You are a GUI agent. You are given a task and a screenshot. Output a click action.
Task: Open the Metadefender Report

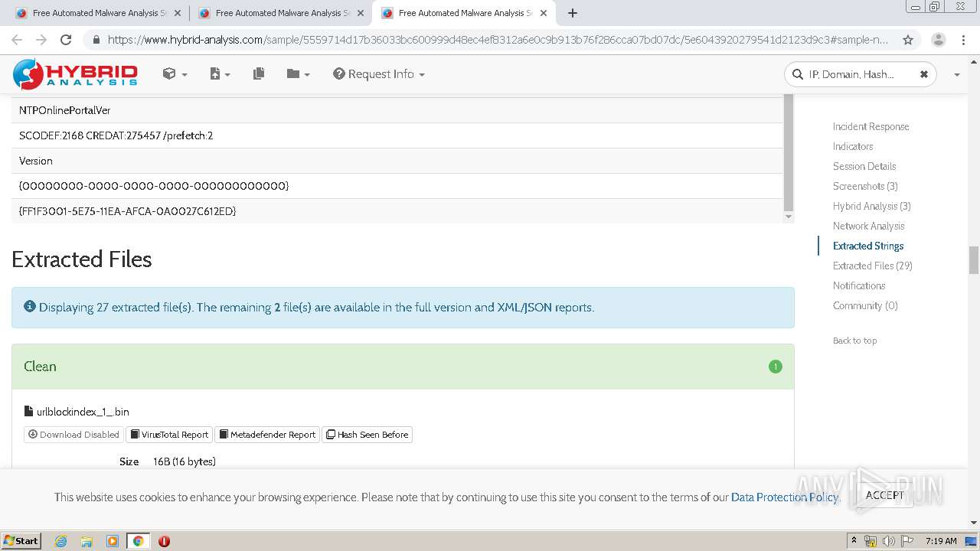click(x=267, y=434)
